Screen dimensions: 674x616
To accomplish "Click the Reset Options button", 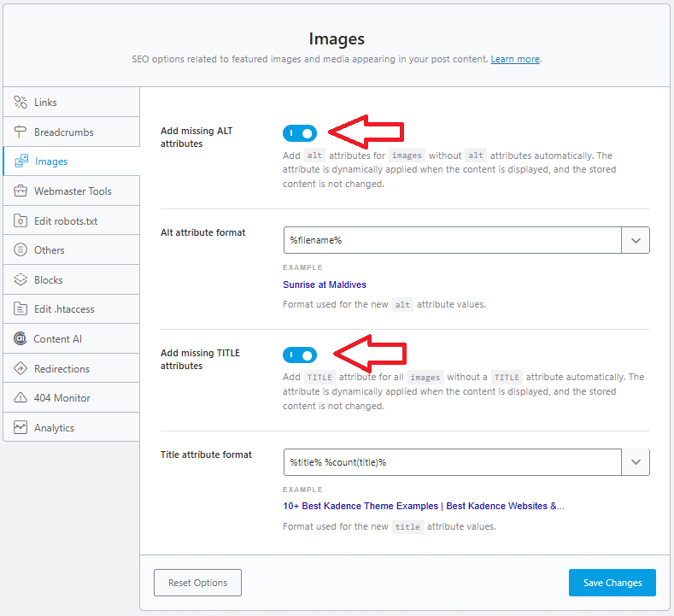I will [197, 583].
